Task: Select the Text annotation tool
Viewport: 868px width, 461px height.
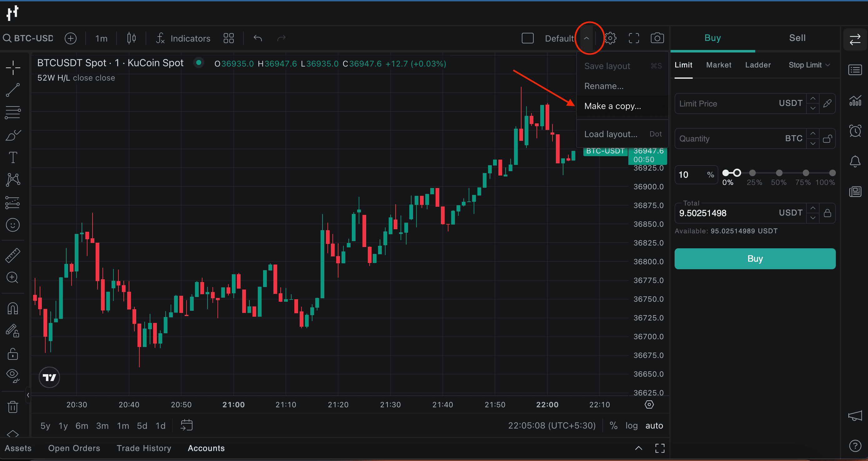Action: 13,157
